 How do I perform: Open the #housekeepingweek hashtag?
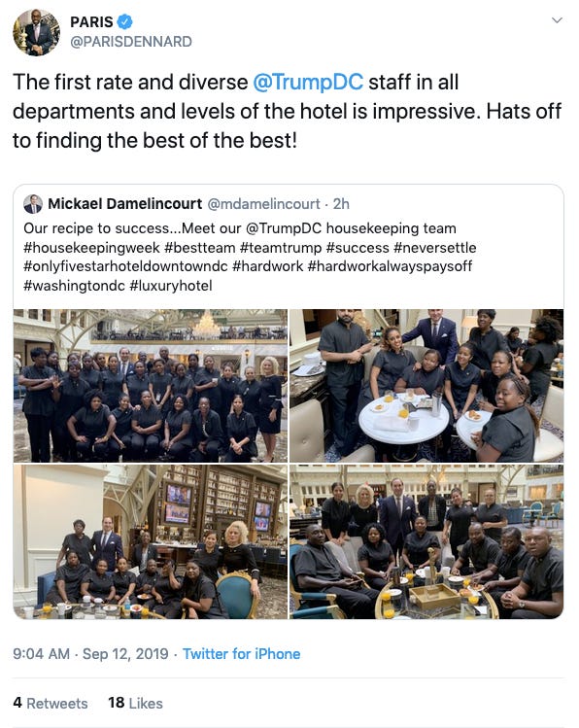[92, 248]
